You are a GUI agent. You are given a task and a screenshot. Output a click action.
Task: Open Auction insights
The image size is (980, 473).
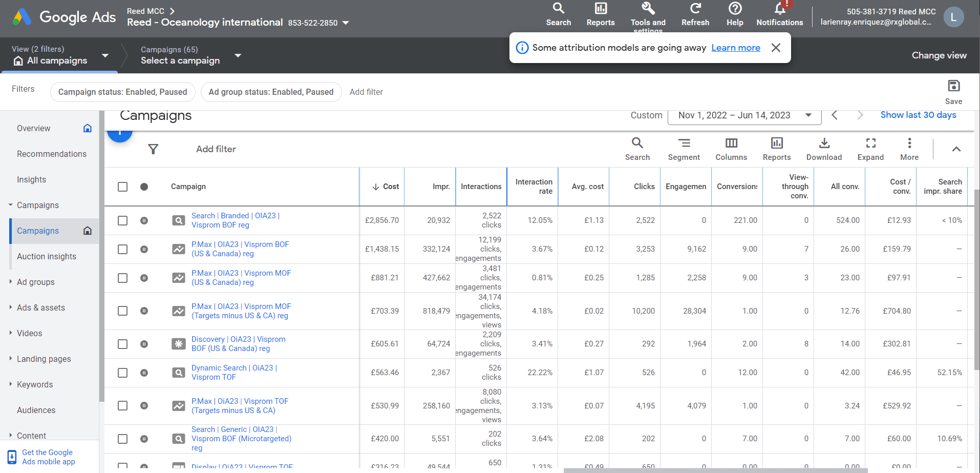(47, 256)
